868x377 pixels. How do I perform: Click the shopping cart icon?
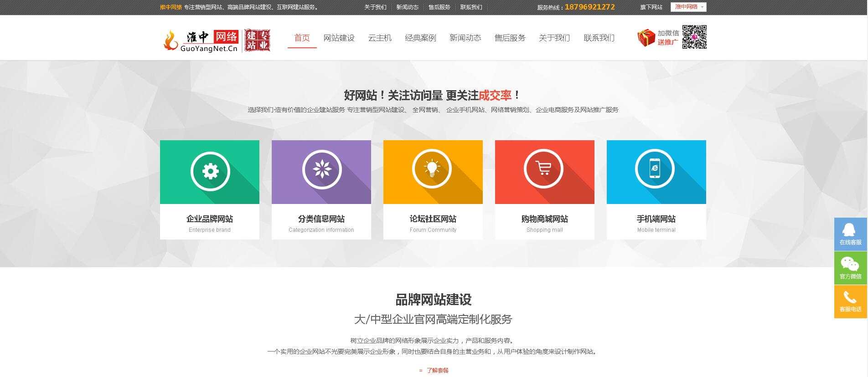[544, 168]
